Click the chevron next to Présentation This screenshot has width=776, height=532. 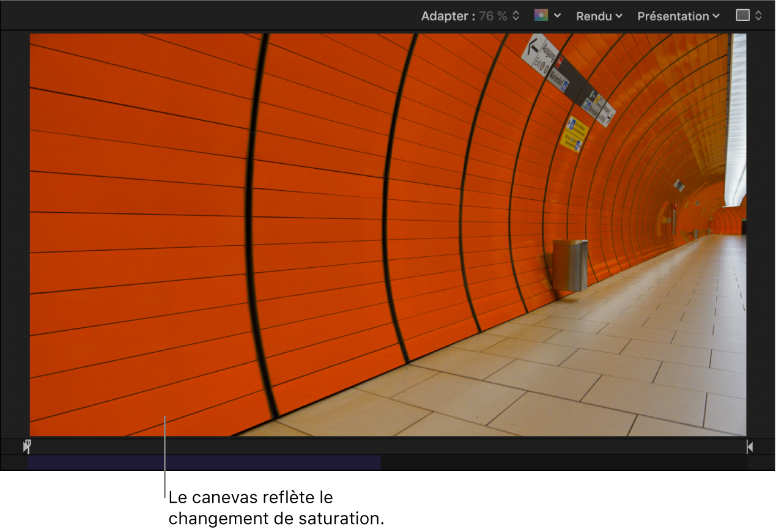click(715, 16)
